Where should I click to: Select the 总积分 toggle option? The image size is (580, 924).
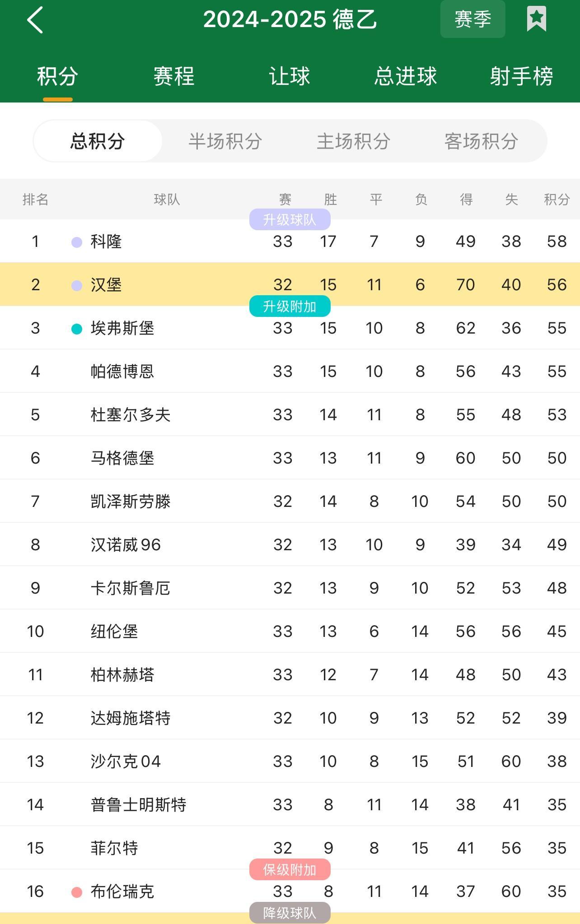pyautogui.click(x=98, y=141)
